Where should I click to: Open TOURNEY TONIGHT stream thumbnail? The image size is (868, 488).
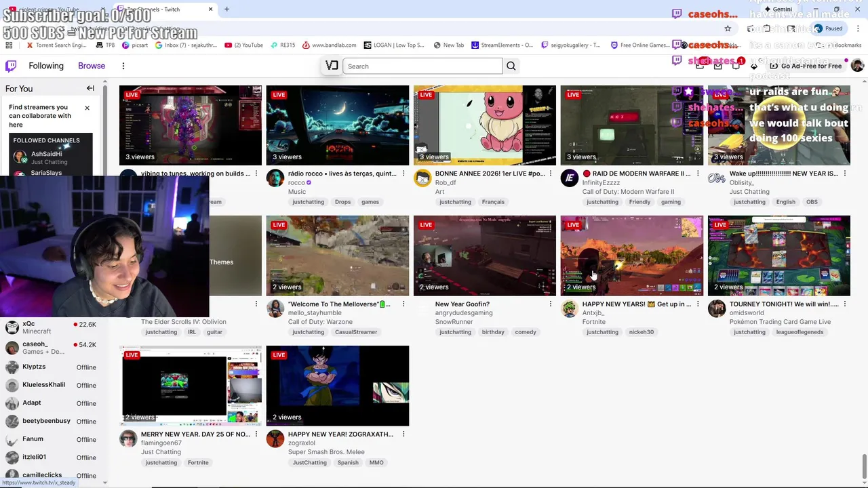pos(779,256)
